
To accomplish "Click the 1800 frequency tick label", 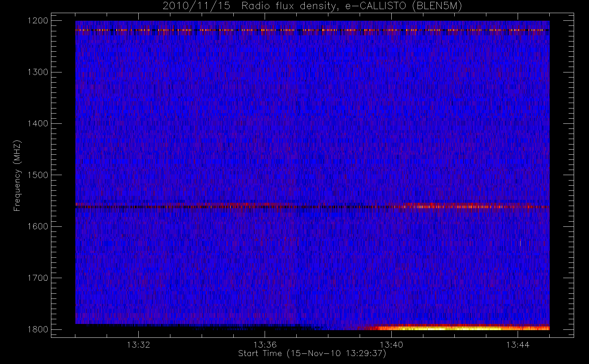I will coord(38,329).
